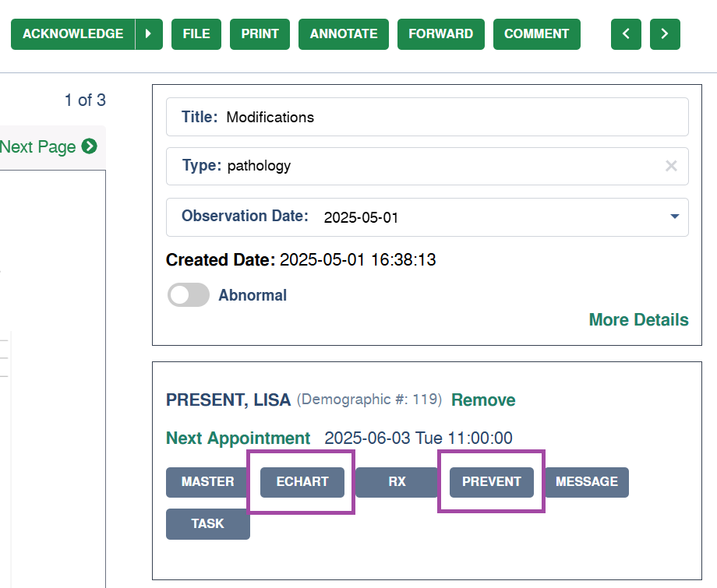Forward this document

point(441,33)
